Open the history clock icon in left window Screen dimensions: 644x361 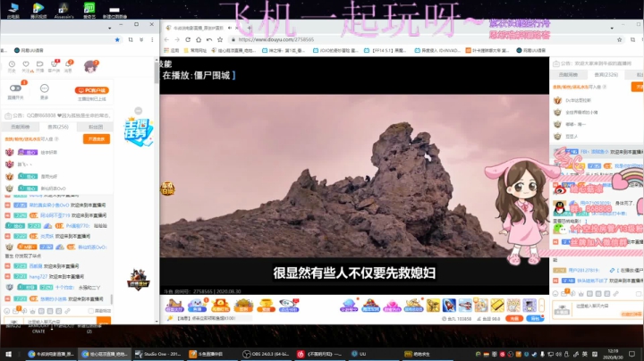coord(12,64)
